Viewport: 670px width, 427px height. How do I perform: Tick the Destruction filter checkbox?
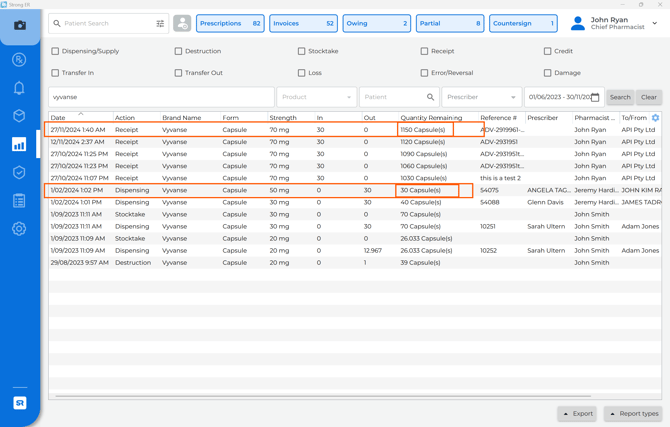pos(178,51)
